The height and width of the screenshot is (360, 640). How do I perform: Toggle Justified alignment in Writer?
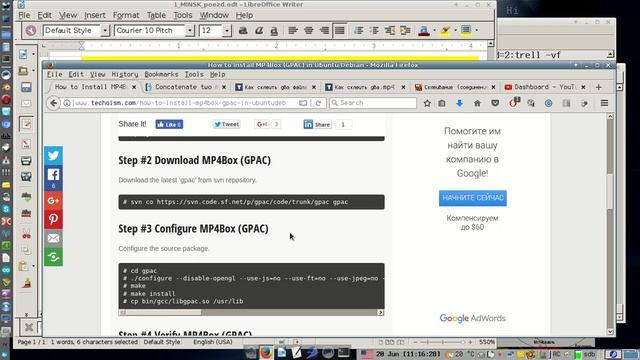coord(340,31)
